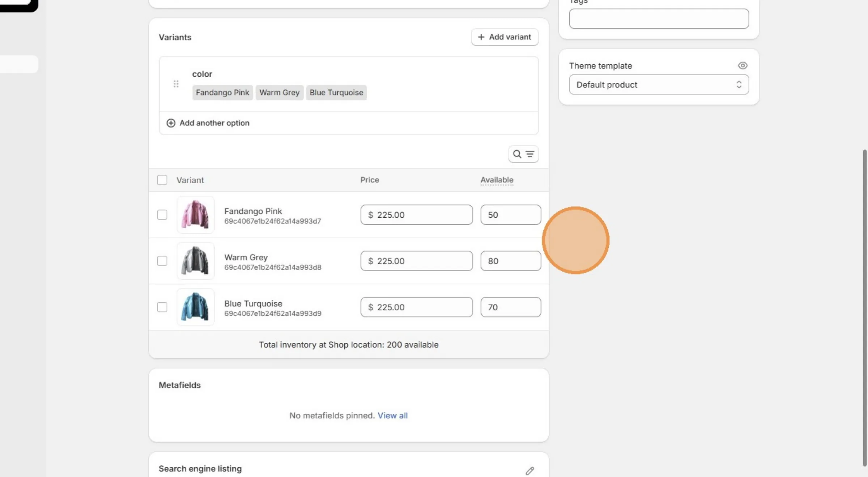Click the page vertical scrollbar

pyautogui.click(x=864, y=307)
